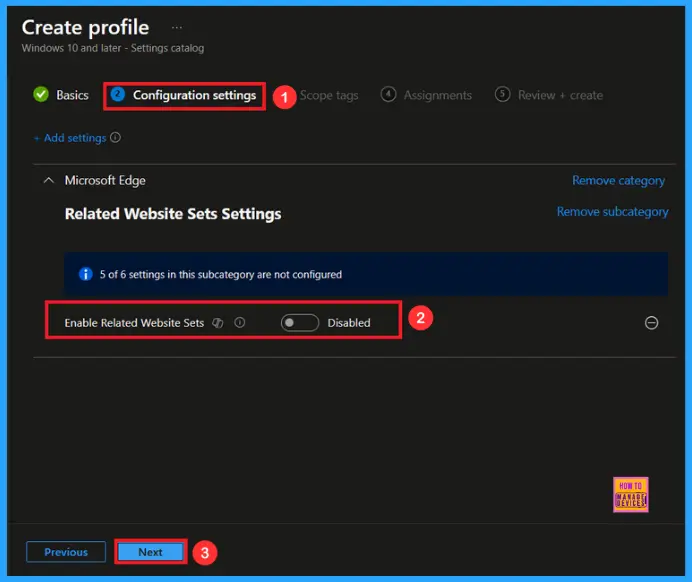Jump to the Review + create tab

(x=560, y=95)
